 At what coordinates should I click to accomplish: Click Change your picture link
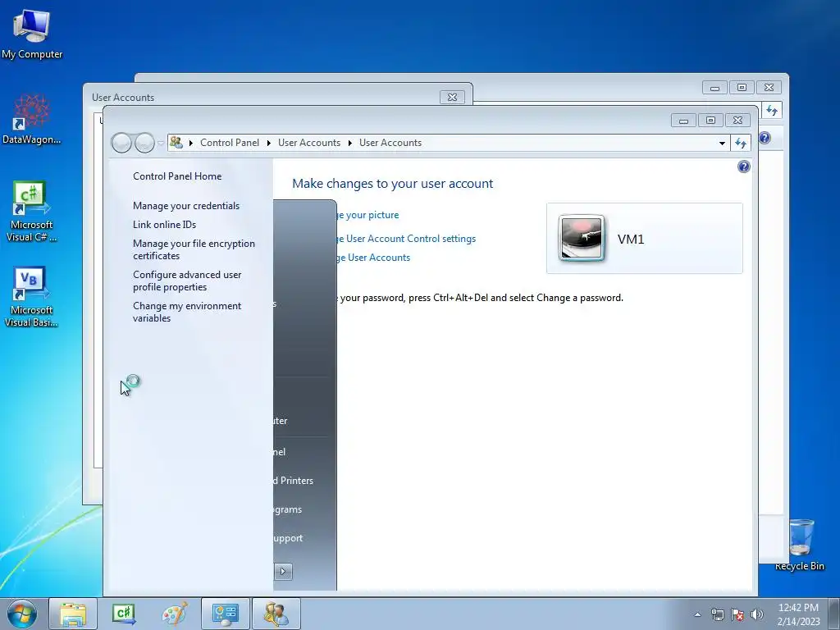(x=368, y=215)
